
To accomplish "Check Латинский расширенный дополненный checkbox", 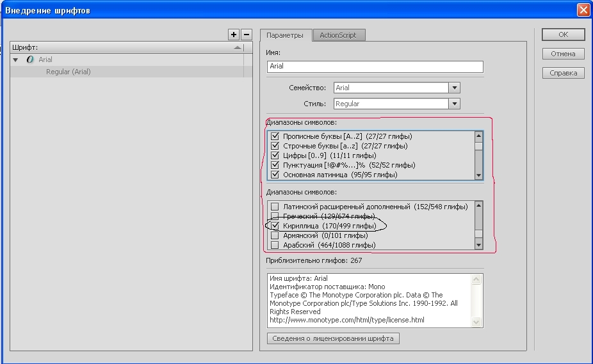I will 275,207.
